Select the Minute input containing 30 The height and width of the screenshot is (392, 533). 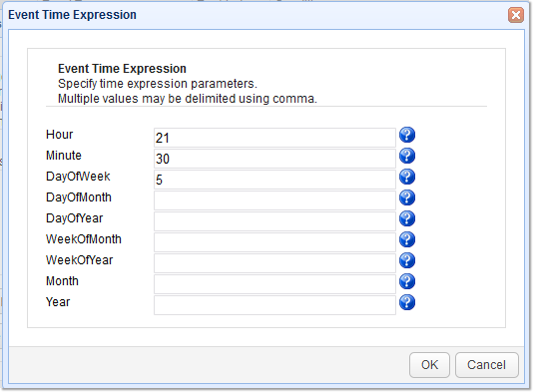(274, 159)
